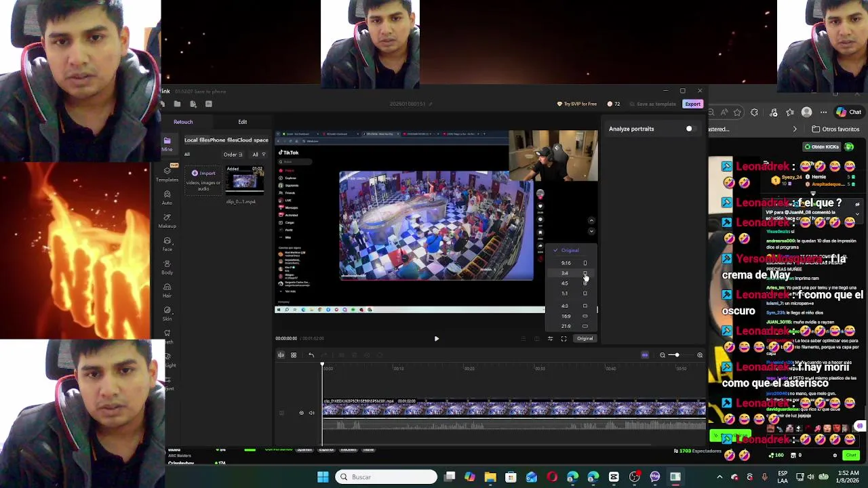Click the zoom out magnifier on timeline
Screen dimensions: 868x488
coord(663,355)
